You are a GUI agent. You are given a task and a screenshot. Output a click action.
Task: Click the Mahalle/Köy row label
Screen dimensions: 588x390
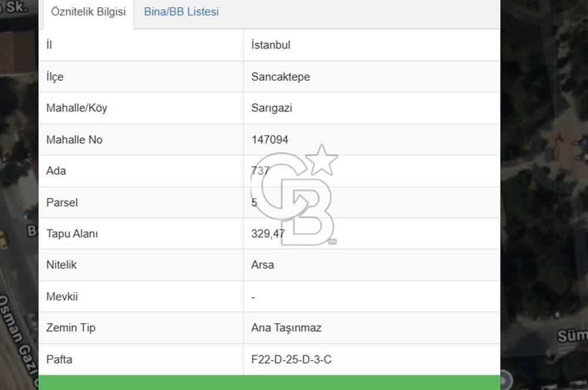[x=76, y=108]
